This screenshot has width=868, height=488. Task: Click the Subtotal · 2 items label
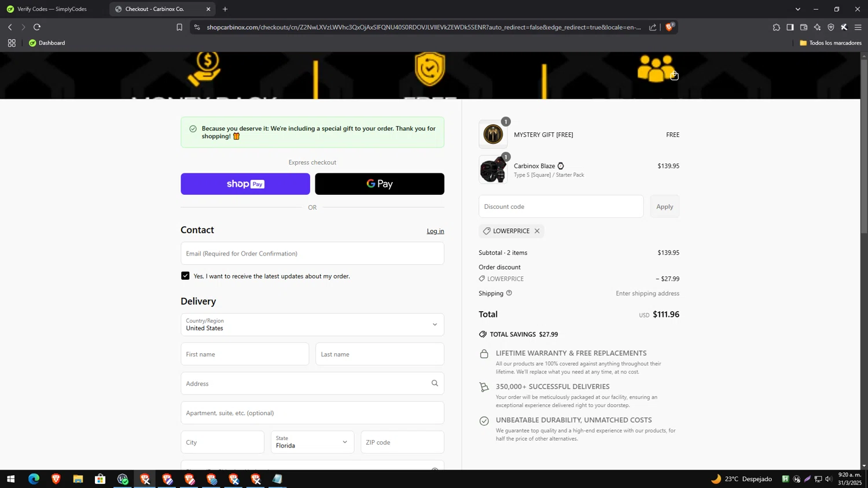tap(503, 253)
